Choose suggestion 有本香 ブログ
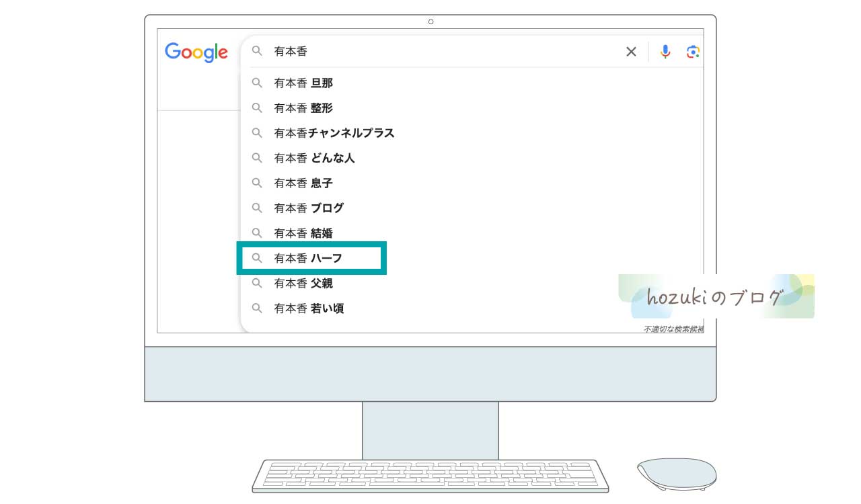This screenshot has height=504, width=861. click(x=309, y=208)
